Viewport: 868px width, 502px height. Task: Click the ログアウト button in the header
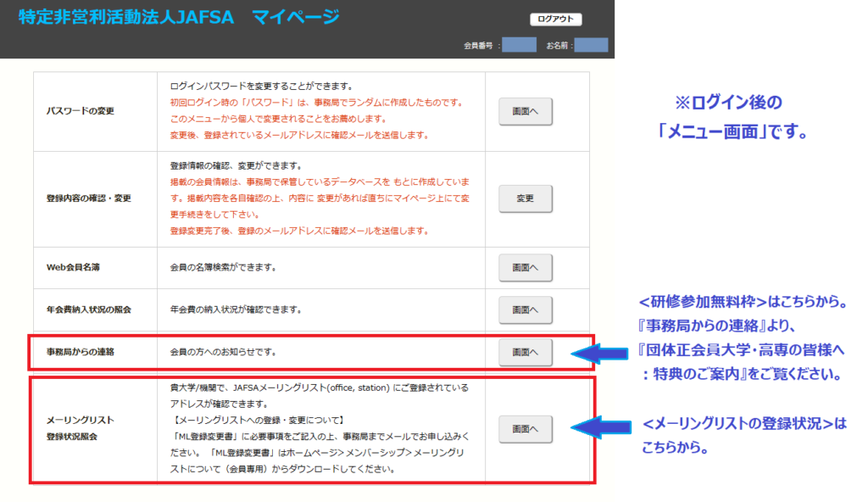click(555, 19)
